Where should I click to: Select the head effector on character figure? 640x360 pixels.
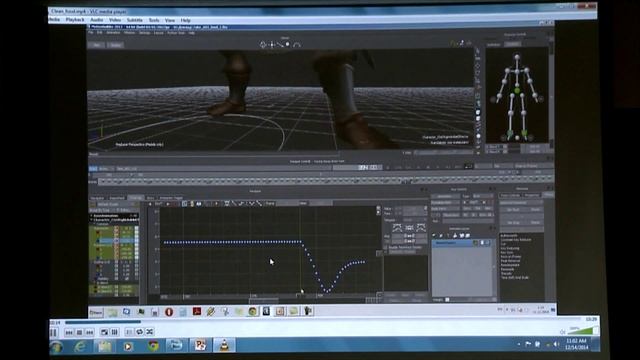tap(517, 57)
